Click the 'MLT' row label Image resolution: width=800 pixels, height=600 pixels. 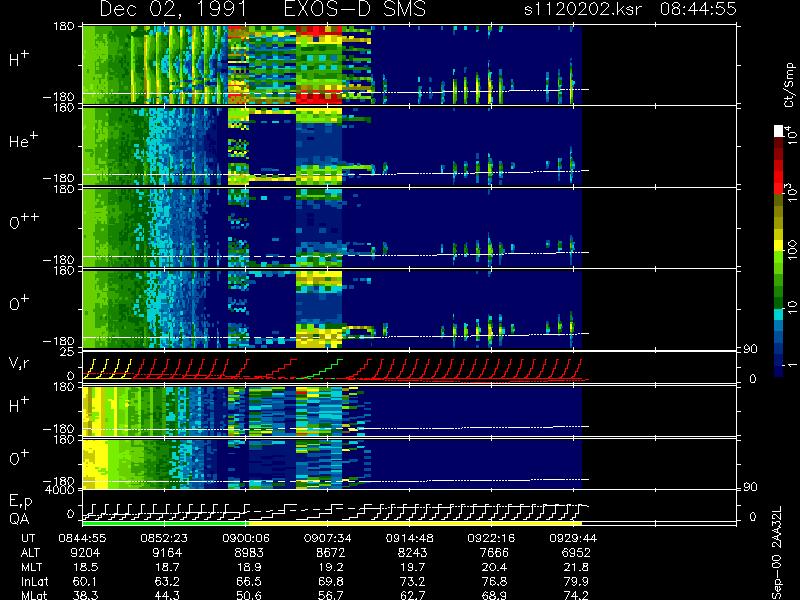31,567
